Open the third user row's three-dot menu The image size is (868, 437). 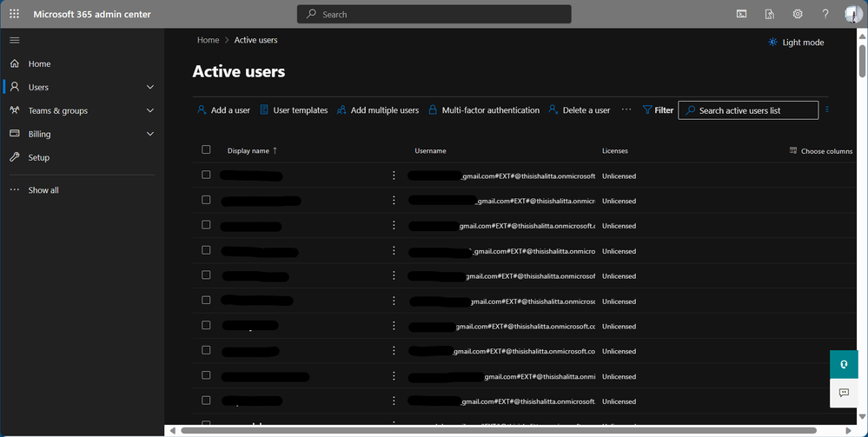click(x=394, y=225)
